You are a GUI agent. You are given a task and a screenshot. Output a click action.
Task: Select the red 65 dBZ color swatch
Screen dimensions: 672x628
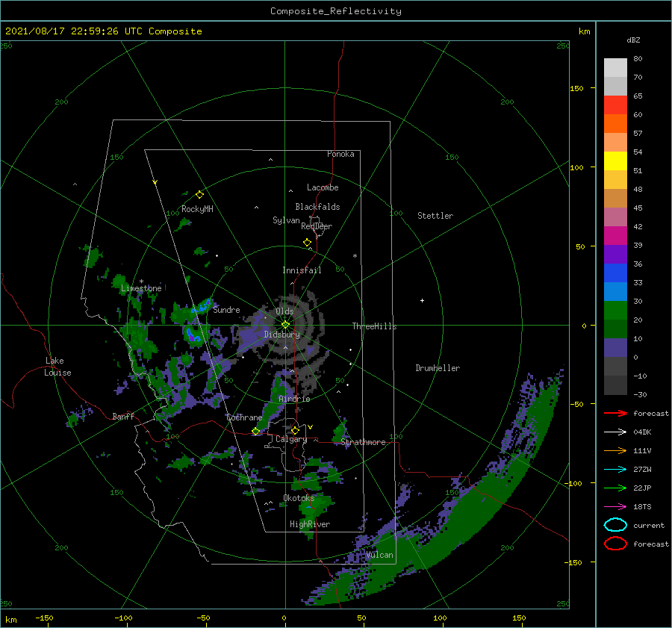pos(615,105)
